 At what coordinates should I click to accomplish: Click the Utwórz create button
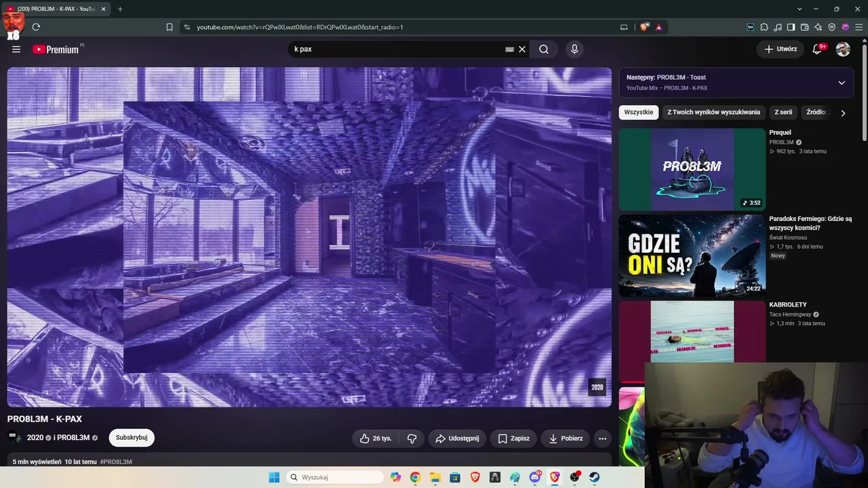781,49
